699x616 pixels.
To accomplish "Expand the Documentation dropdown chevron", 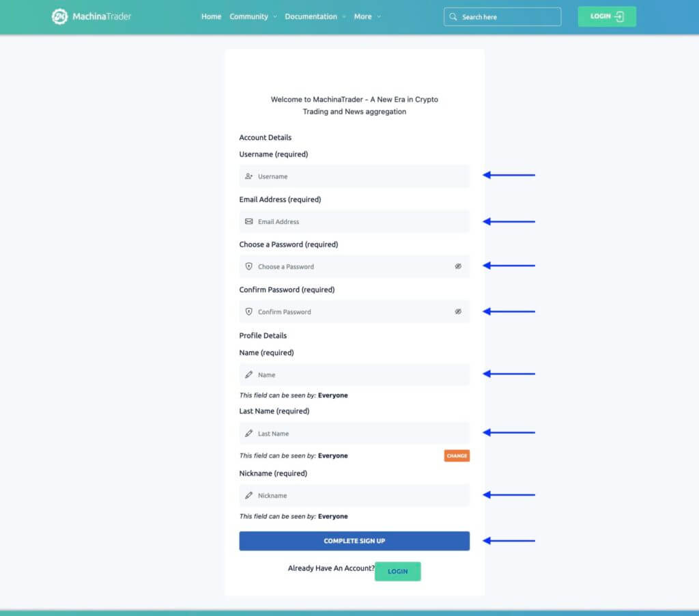I will (344, 16).
